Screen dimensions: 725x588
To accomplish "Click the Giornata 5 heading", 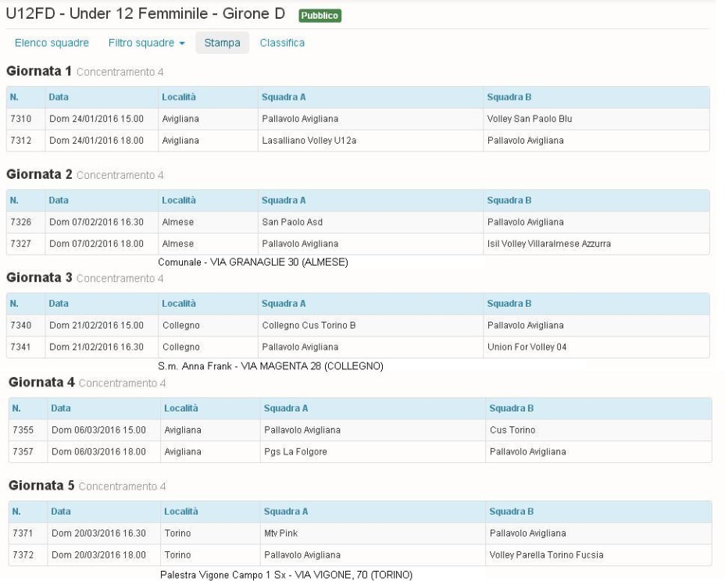I will (41, 486).
